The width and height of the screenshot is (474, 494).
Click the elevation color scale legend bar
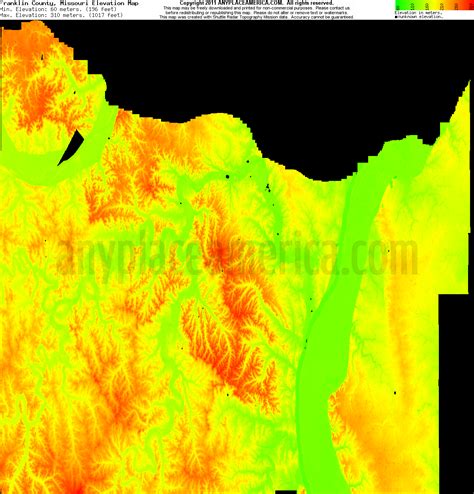(x=434, y=5)
